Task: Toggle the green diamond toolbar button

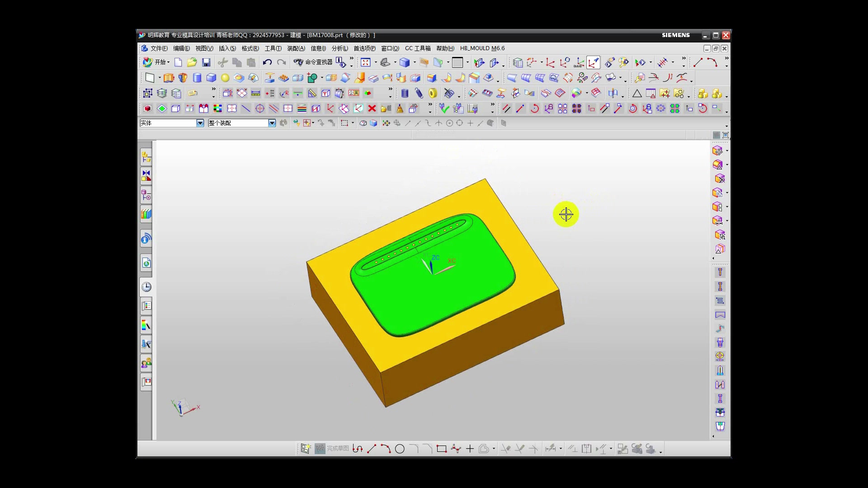Action: 162,108
